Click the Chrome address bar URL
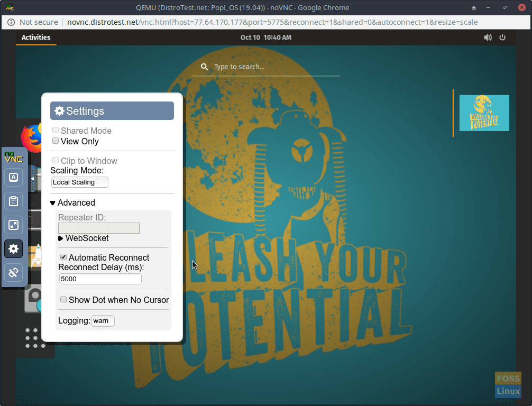The height and width of the screenshot is (406, 532). tap(272, 22)
